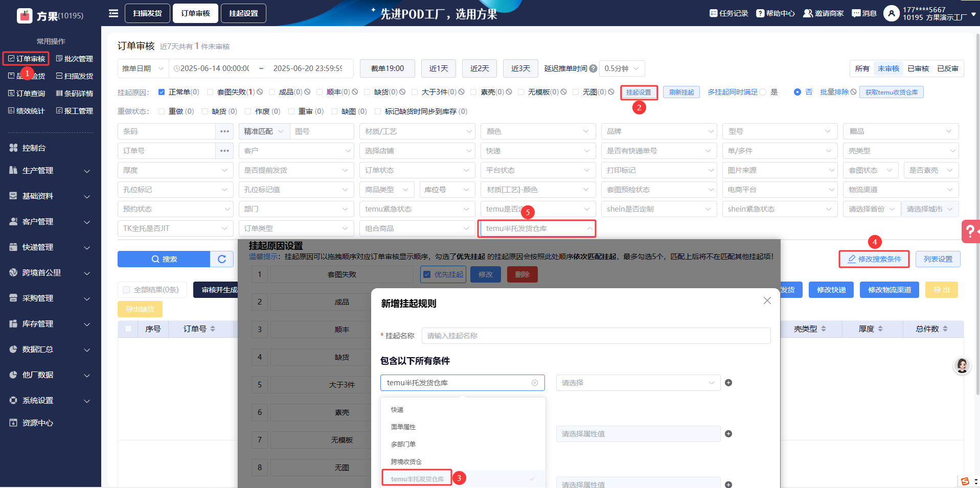Click the ellipsis icon beside 订单号 field
This screenshot has height=488, width=980.
(224, 151)
